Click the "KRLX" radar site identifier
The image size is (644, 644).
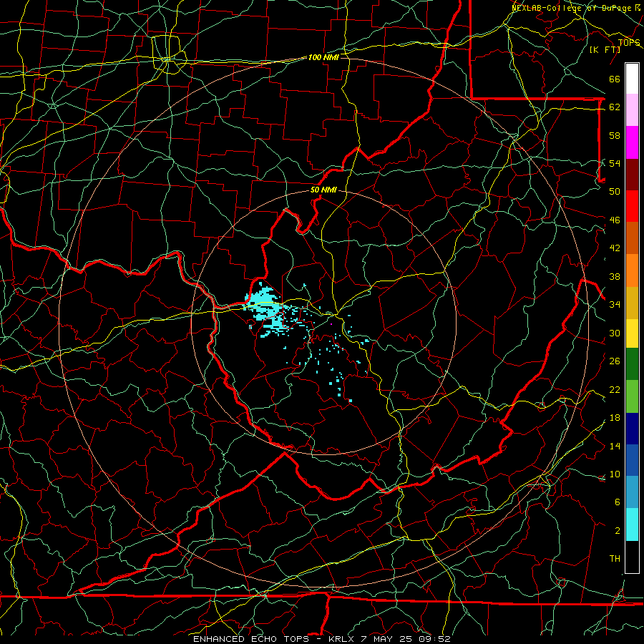pyautogui.click(x=341, y=639)
